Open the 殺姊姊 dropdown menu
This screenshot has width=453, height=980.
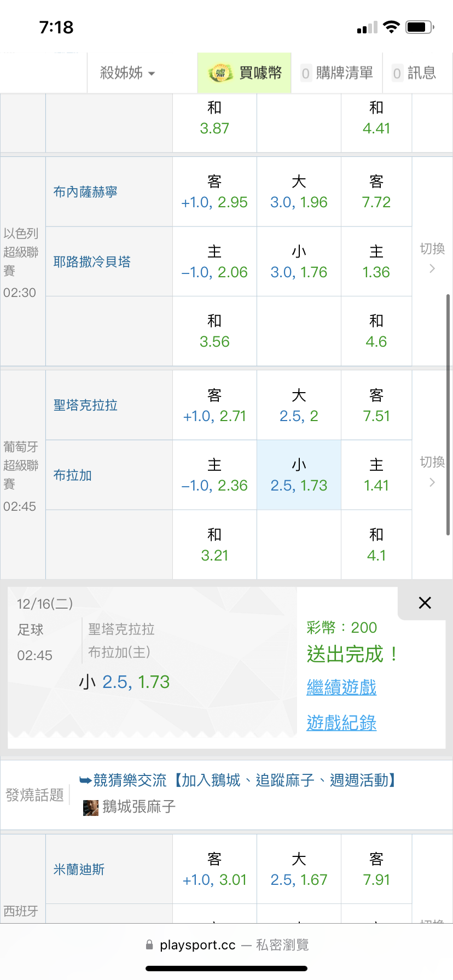point(127,73)
